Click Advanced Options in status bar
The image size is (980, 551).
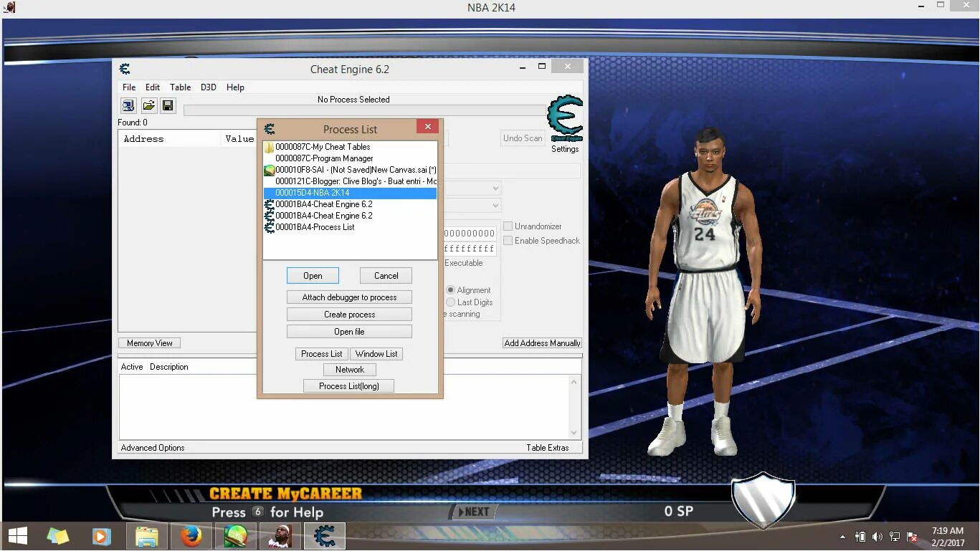tap(153, 448)
